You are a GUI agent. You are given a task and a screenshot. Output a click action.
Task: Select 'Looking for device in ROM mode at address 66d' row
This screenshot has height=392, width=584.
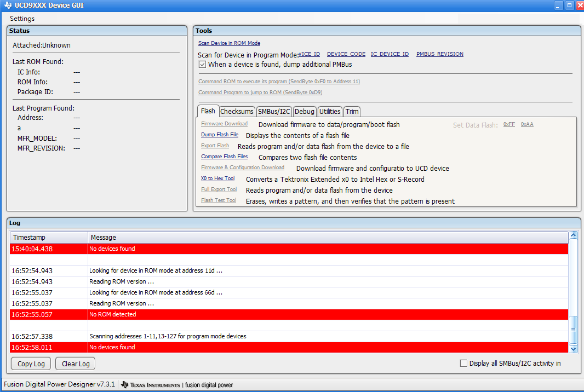289,292
